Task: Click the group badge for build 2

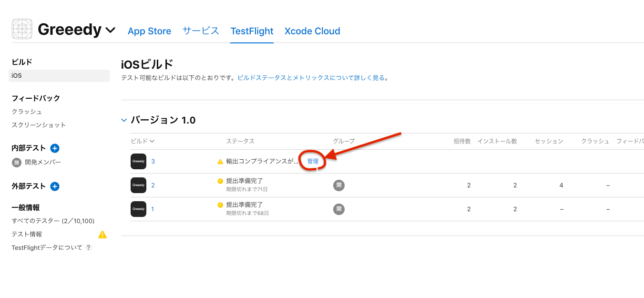Action: (338, 185)
